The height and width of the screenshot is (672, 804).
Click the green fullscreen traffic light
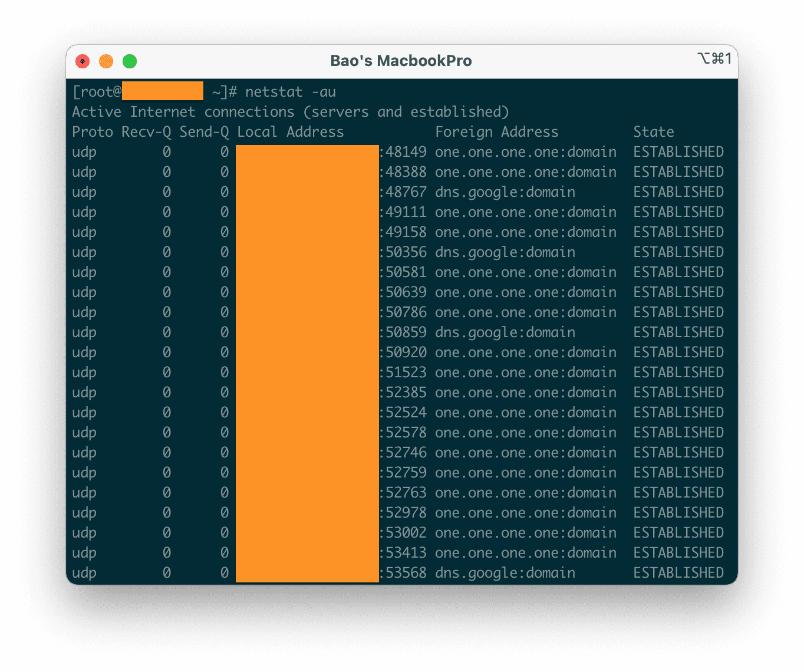[x=129, y=61]
